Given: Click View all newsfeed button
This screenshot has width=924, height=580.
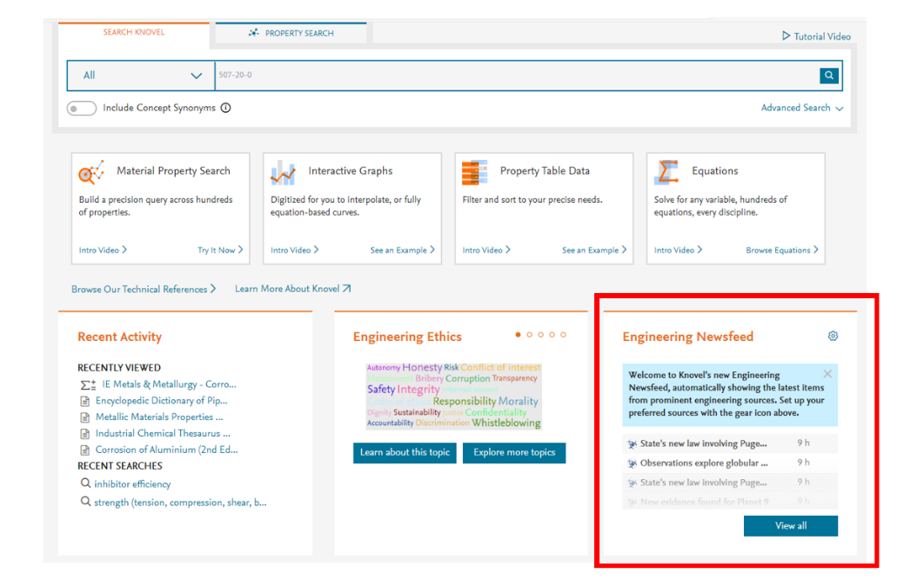Looking at the screenshot, I should [x=791, y=526].
